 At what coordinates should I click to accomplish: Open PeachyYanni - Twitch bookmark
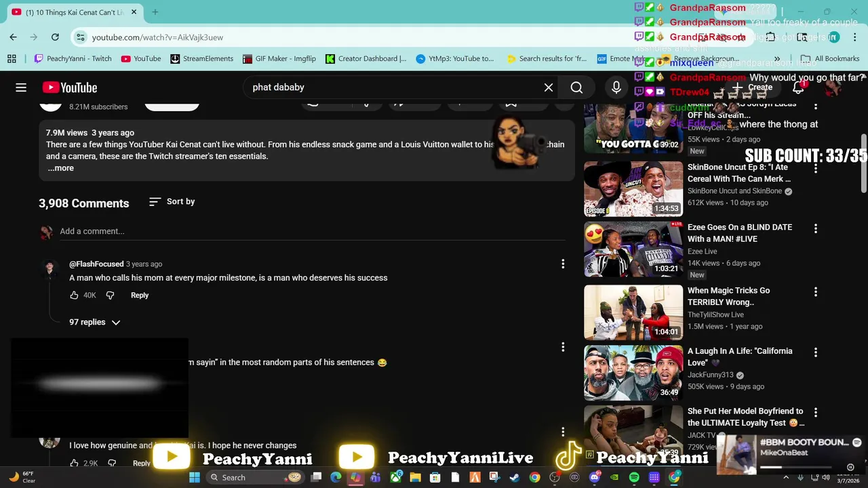[73, 59]
